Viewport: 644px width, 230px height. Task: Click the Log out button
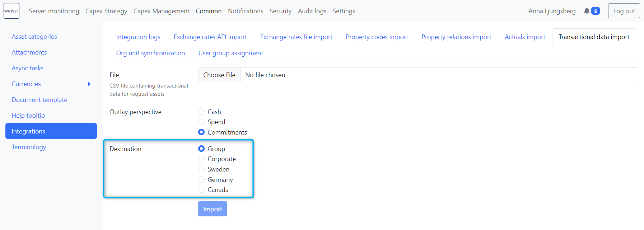click(624, 11)
